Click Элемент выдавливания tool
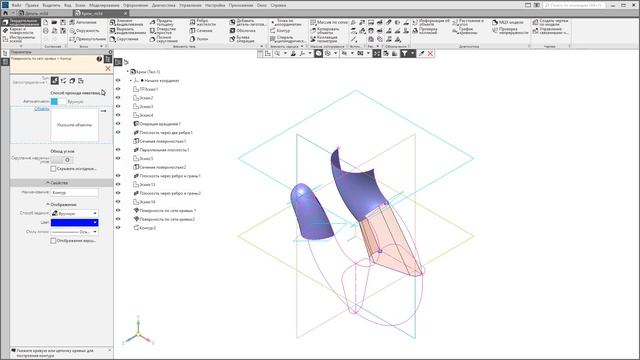Image resolution: width=640 pixels, height=360 pixels. pos(127,22)
